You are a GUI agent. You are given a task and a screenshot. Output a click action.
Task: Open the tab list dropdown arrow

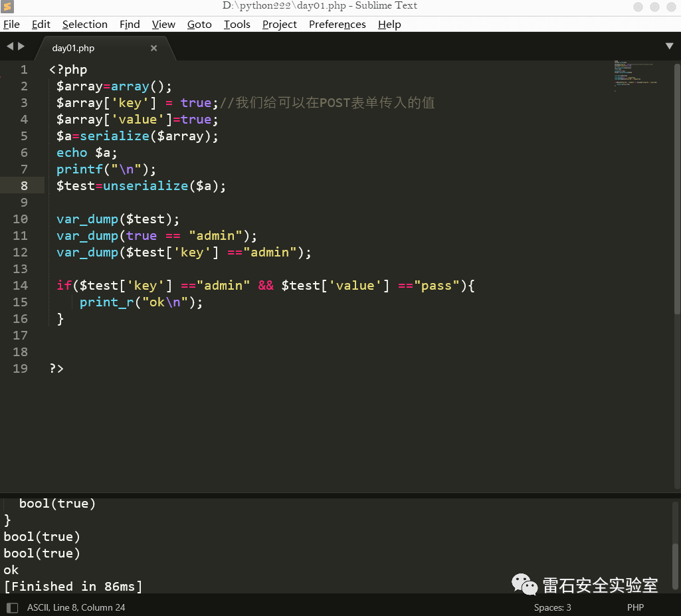669,47
